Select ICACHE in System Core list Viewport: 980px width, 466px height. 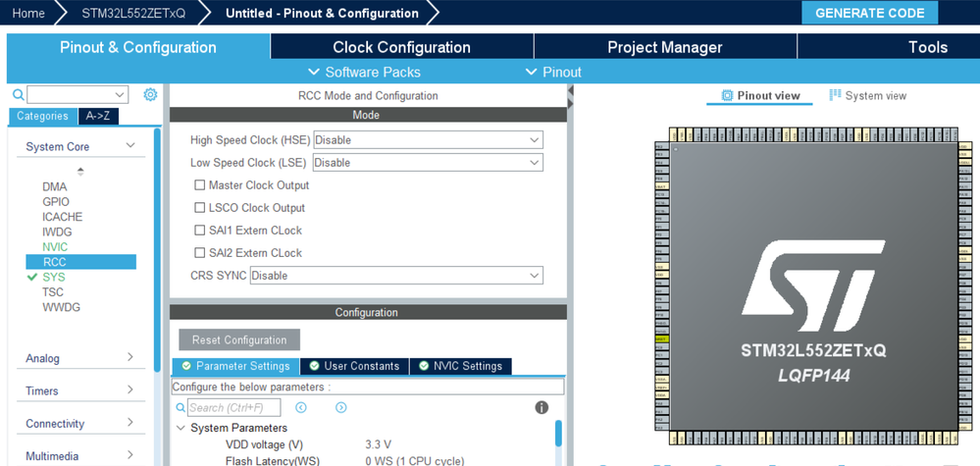[63, 217]
